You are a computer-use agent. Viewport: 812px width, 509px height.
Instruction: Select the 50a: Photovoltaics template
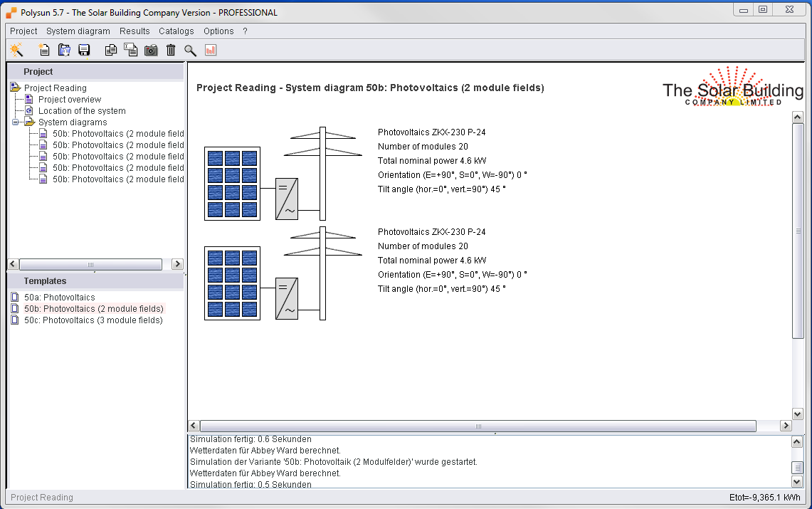[59, 297]
